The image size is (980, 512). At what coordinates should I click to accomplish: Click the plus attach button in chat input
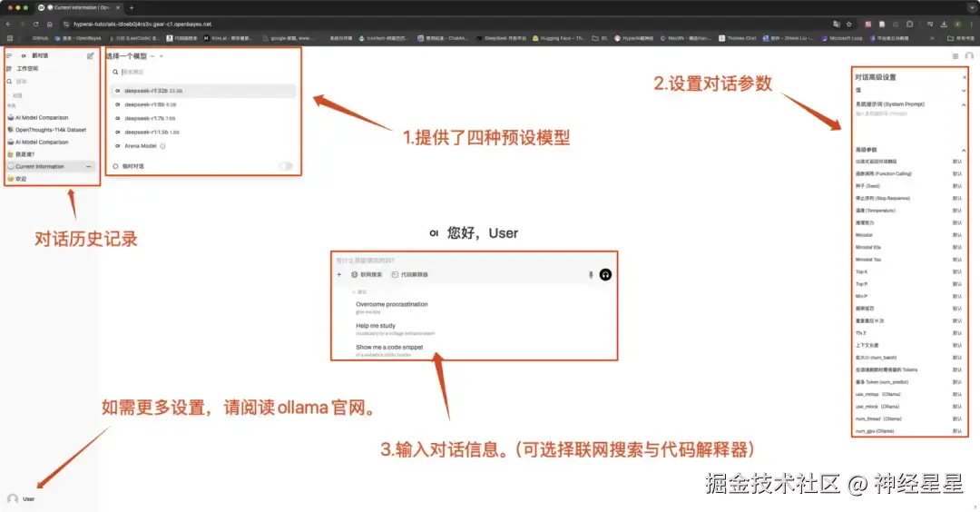pyautogui.click(x=339, y=274)
